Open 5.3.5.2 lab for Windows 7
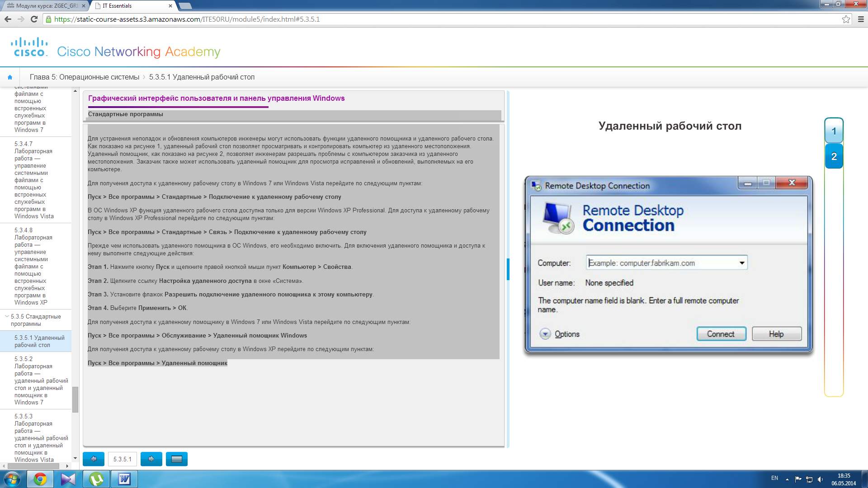 click(x=36, y=380)
